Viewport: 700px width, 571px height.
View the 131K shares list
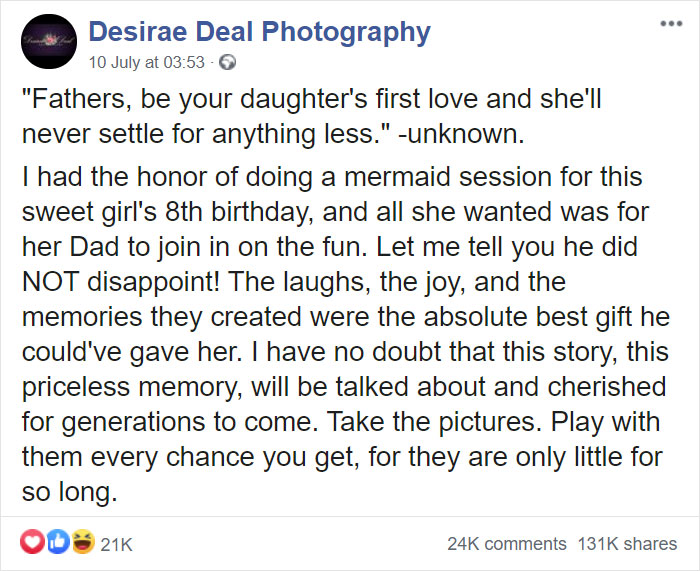(627, 544)
